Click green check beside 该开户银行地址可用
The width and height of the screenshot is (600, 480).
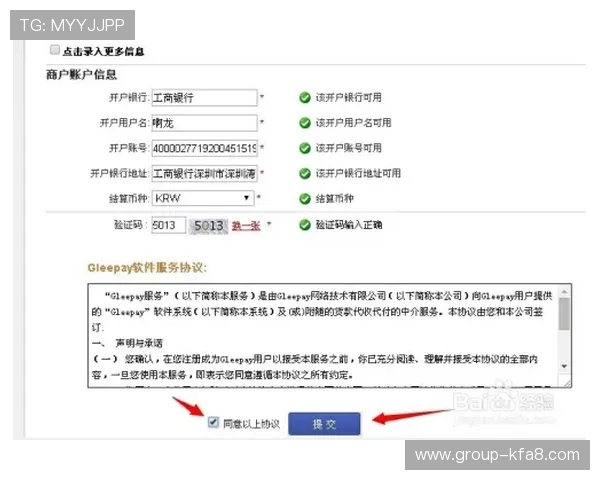[305, 173]
